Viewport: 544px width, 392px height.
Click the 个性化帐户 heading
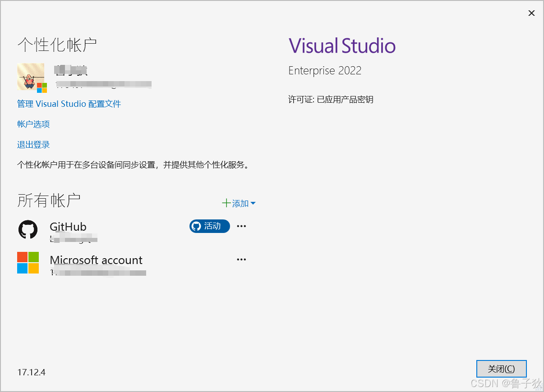[x=57, y=45]
